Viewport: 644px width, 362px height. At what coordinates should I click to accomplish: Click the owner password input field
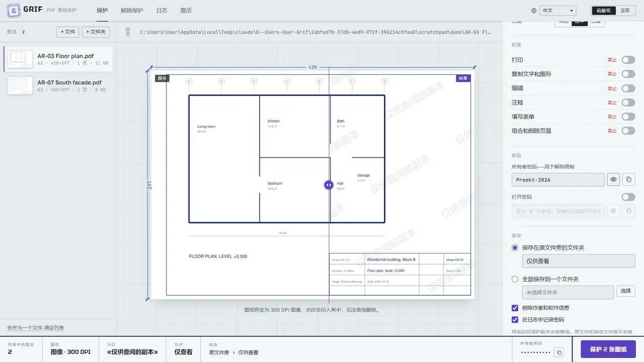click(558, 179)
